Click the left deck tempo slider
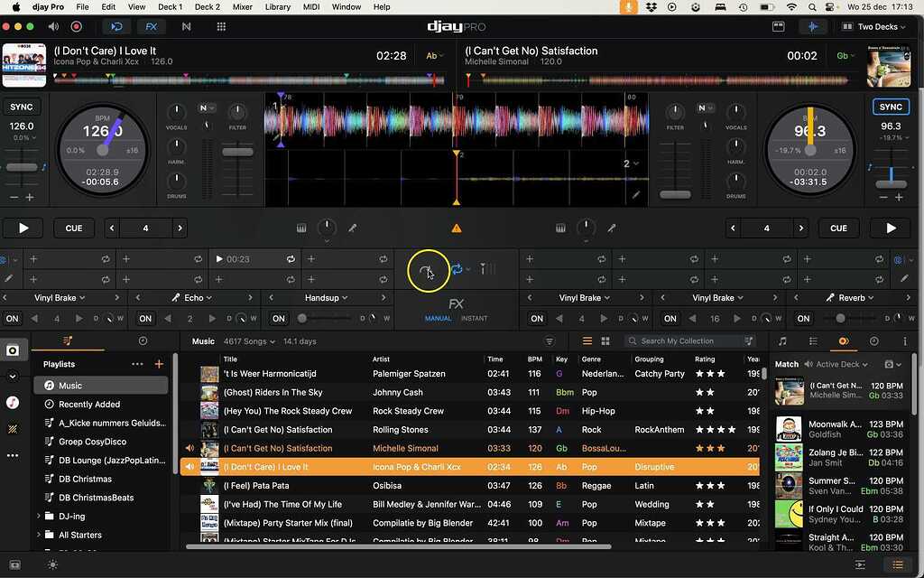 (21, 168)
